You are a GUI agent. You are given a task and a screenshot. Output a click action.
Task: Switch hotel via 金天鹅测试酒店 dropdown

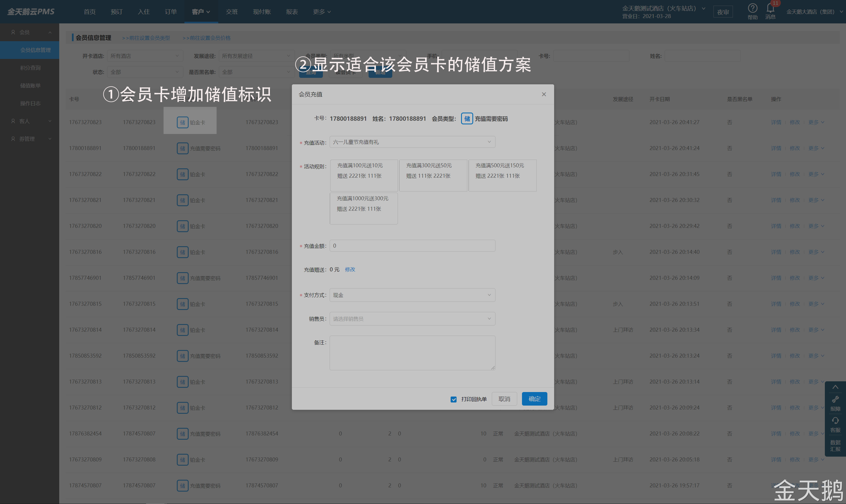(x=663, y=8)
